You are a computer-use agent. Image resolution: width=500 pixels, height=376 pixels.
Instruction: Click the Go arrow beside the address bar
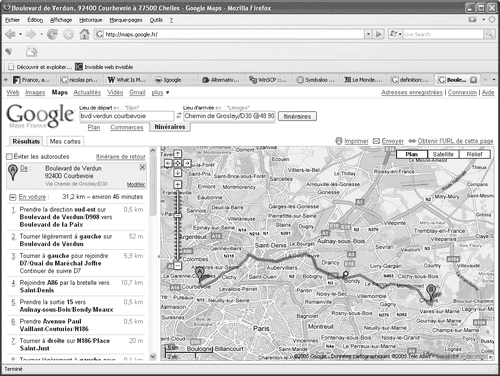pos(378,34)
